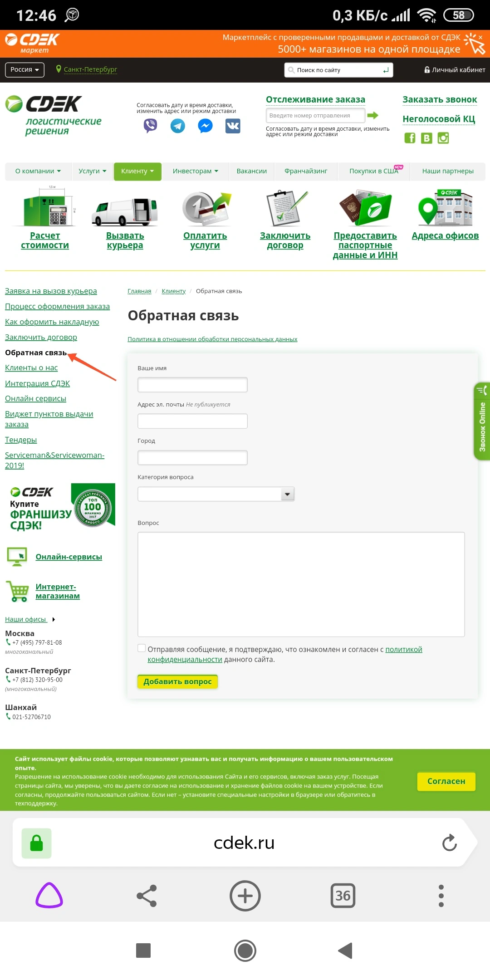Open the Звонок Online side widget
490x980 pixels.
click(482, 421)
